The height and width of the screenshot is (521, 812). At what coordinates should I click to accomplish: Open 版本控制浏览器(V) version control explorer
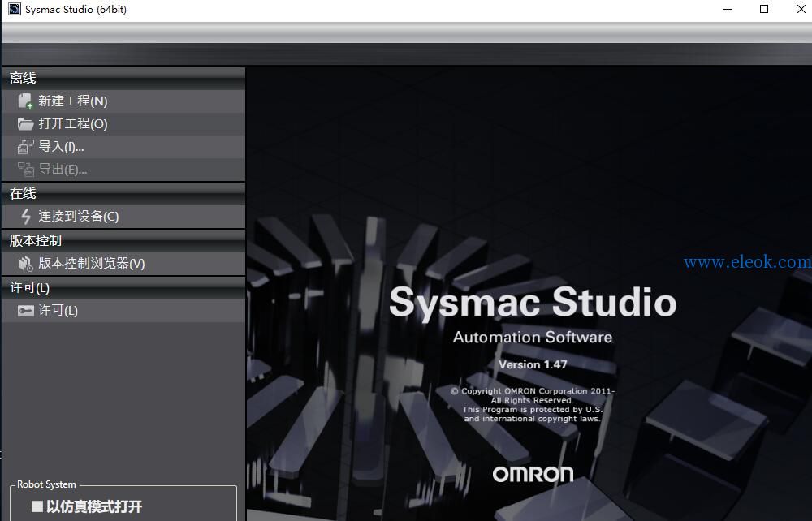(123, 264)
